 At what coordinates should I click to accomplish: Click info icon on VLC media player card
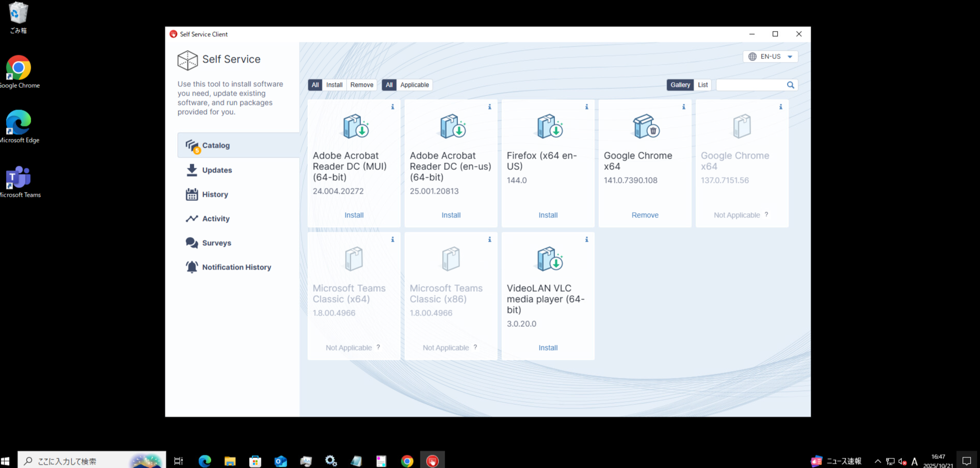coord(586,239)
